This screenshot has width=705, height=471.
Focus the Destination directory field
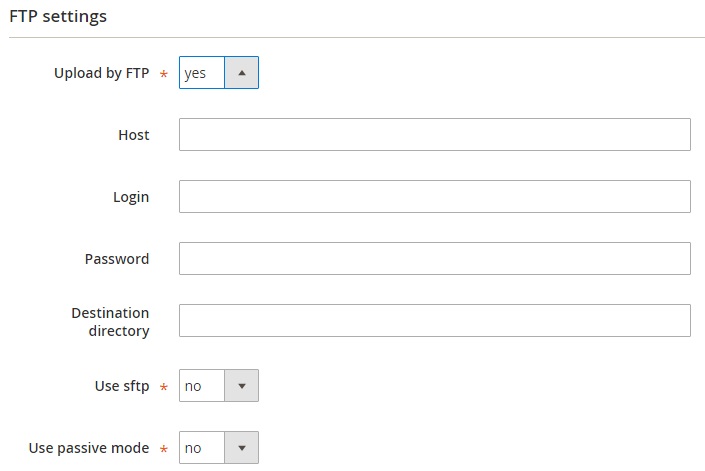click(x=435, y=320)
